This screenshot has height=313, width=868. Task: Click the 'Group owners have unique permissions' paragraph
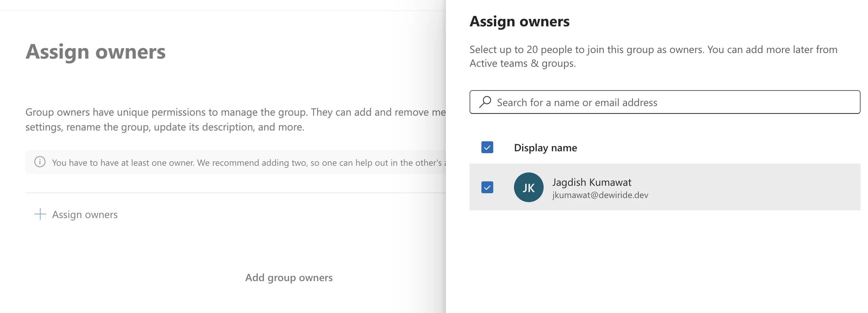point(236,119)
